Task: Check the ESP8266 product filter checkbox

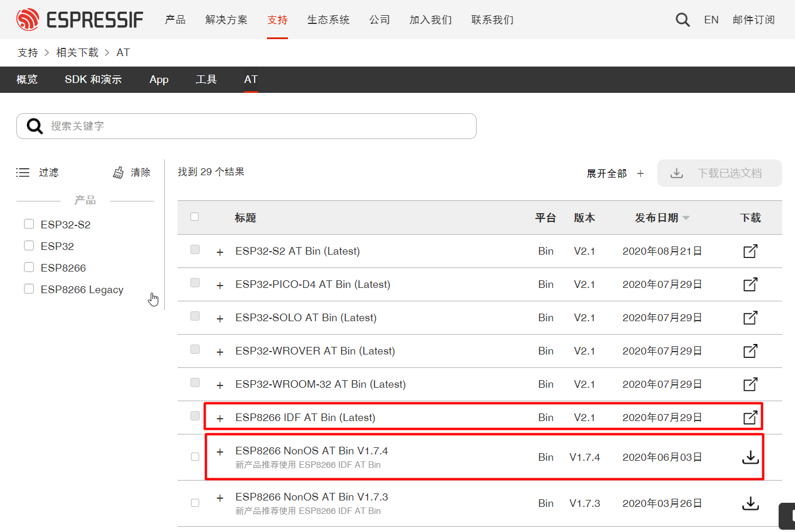Action: (x=29, y=267)
